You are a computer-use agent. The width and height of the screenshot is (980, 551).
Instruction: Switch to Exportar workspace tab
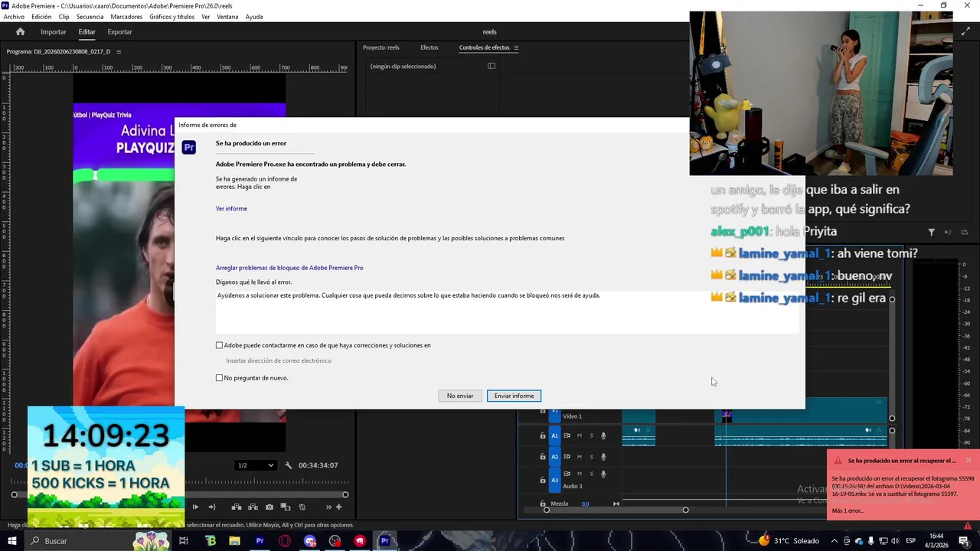click(x=119, y=32)
